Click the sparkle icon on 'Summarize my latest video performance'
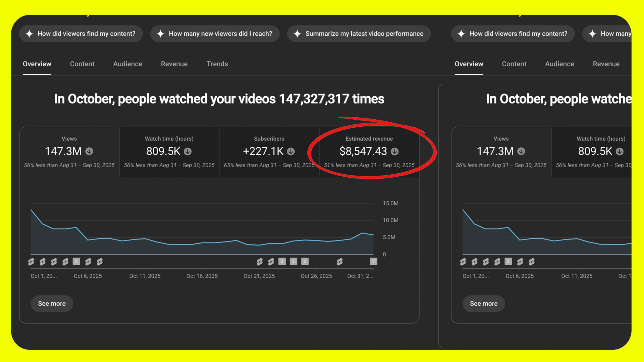Screen dimensions: 644x362 point(297,34)
